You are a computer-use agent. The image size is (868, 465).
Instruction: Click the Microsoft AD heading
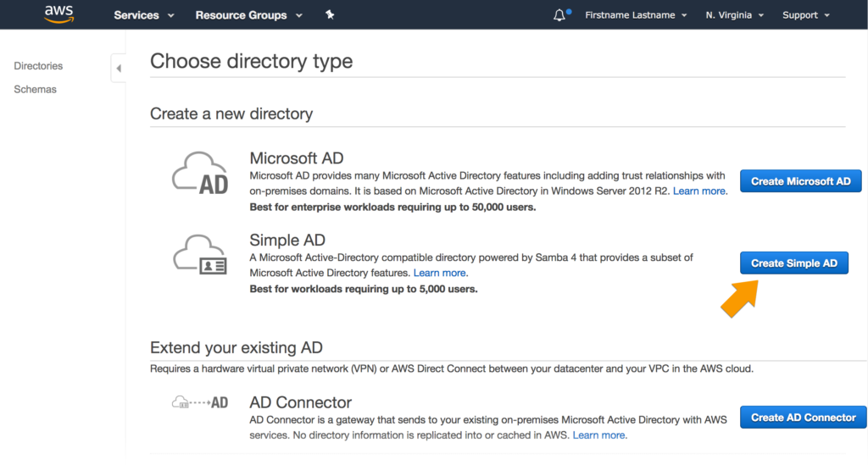297,158
